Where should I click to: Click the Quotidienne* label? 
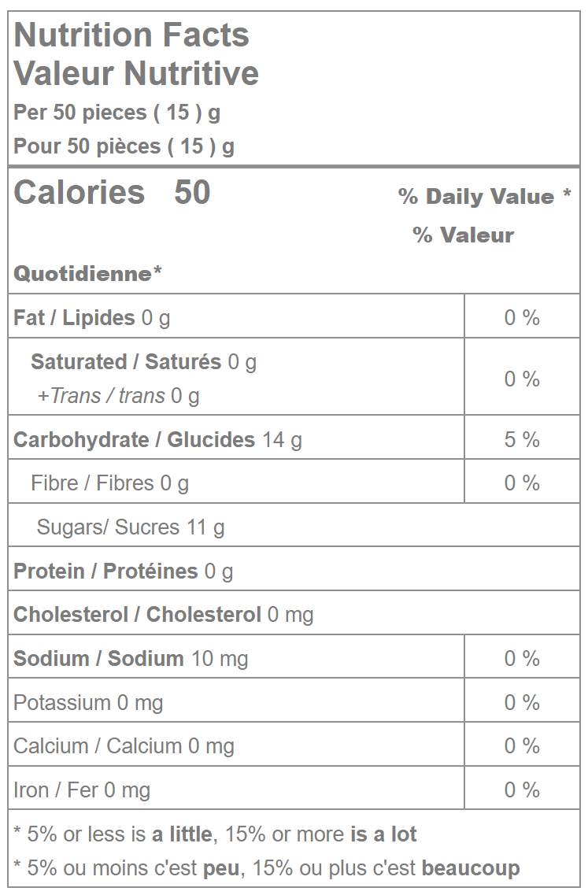point(87,274)
